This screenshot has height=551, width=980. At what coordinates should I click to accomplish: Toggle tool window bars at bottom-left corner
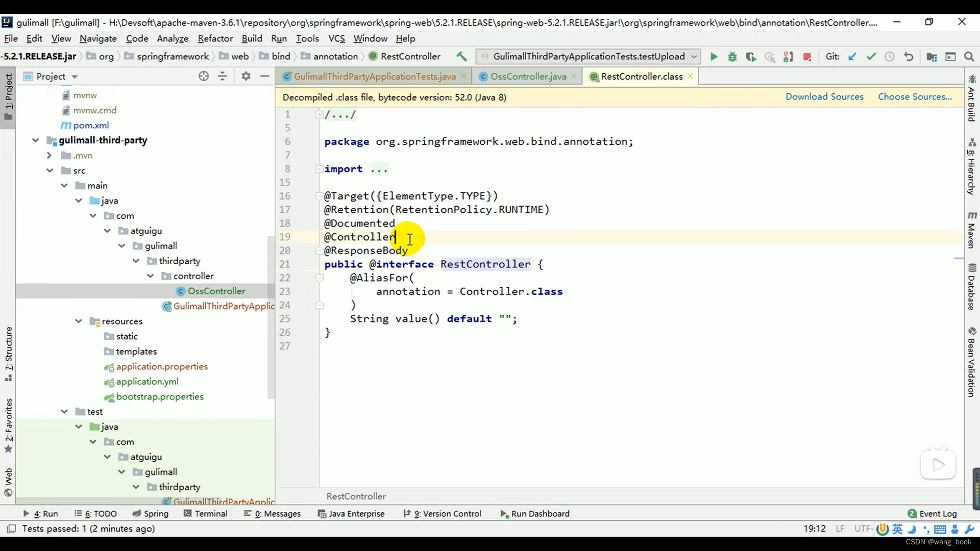point(11,529)
